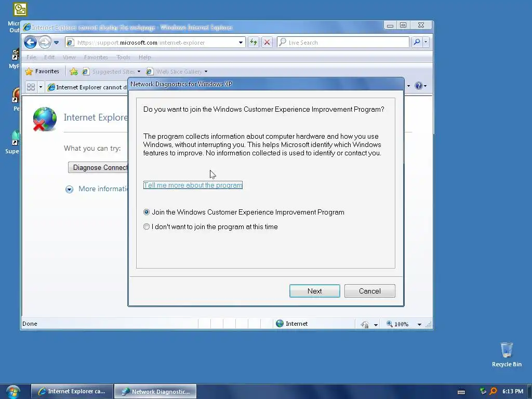Minimize the Internet Explorer window

pos(390,25)
